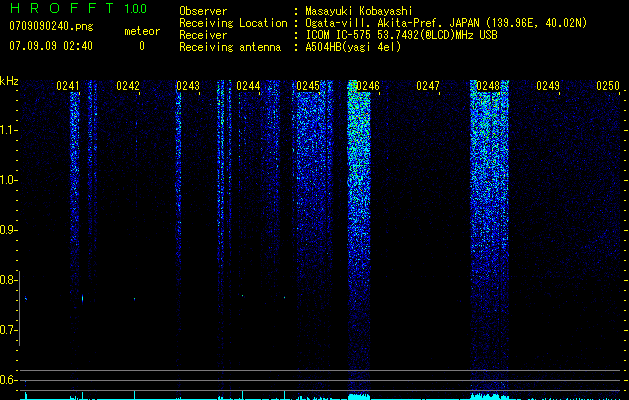Click the Observer field label
The width and height of the screenshot is (629, 400).
pos(203,11)
